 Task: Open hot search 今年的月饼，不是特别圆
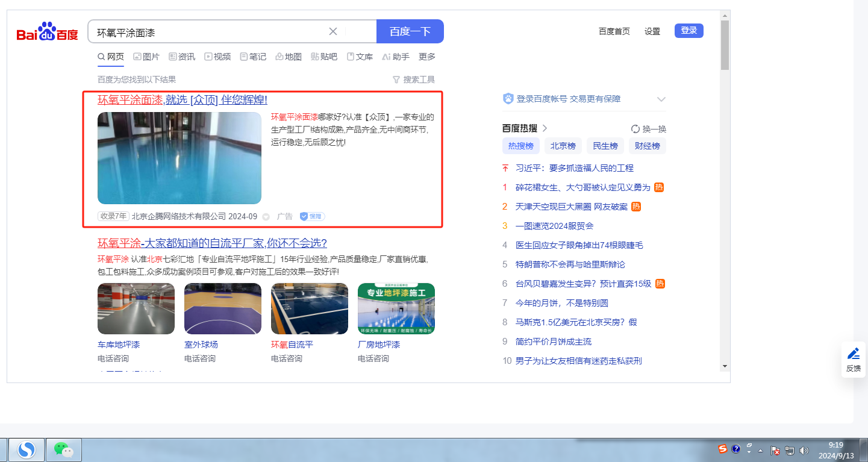pos(562,303)
